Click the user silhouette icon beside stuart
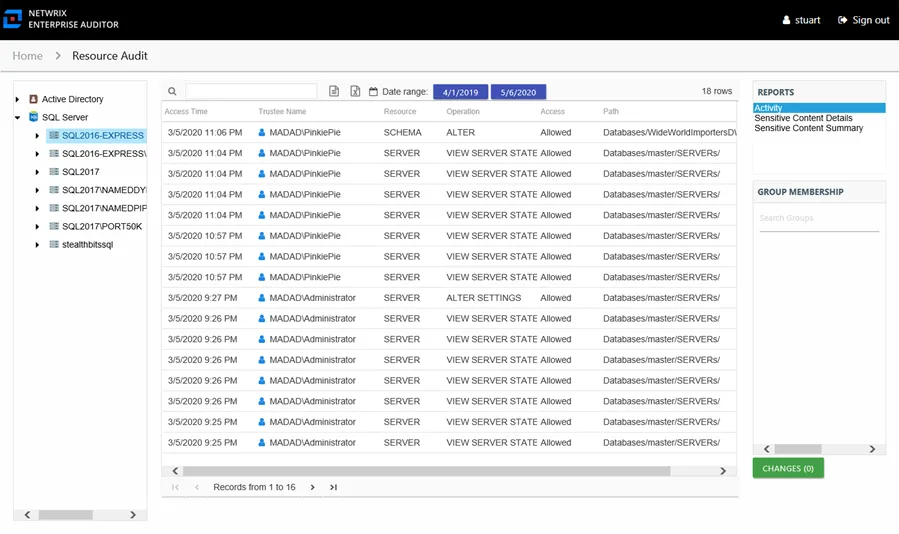 click(x=786, y=20)
